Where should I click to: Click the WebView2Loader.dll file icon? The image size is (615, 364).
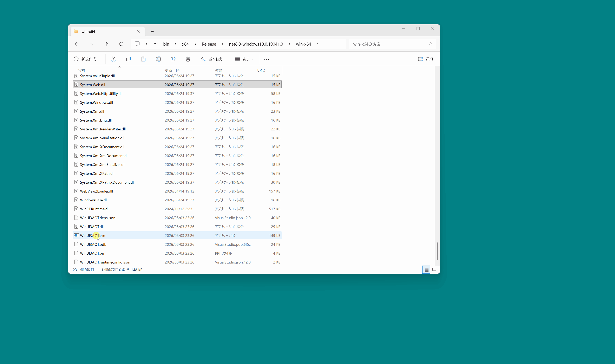(76, 191)
